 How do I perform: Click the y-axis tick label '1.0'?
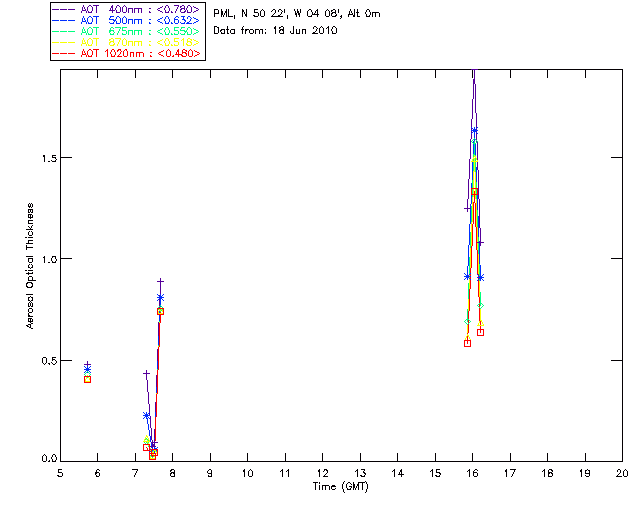click(x=49, y=259)
